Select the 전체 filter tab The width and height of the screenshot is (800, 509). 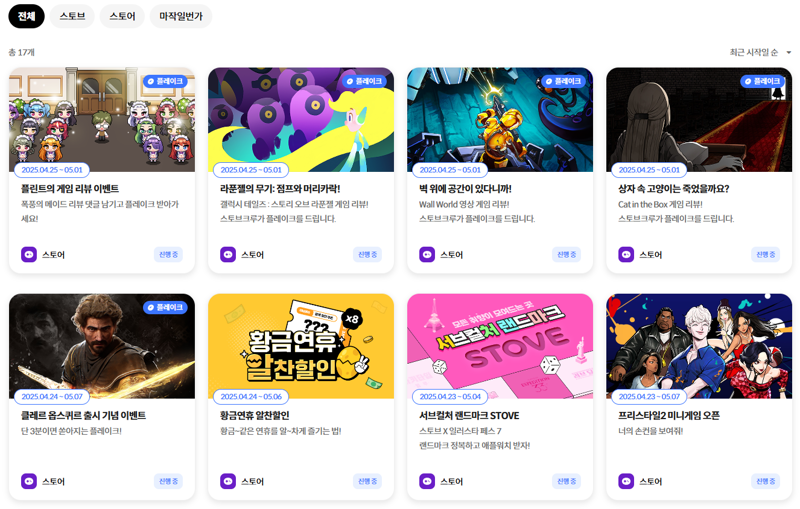pyautogui.click(x=27, y=16)
